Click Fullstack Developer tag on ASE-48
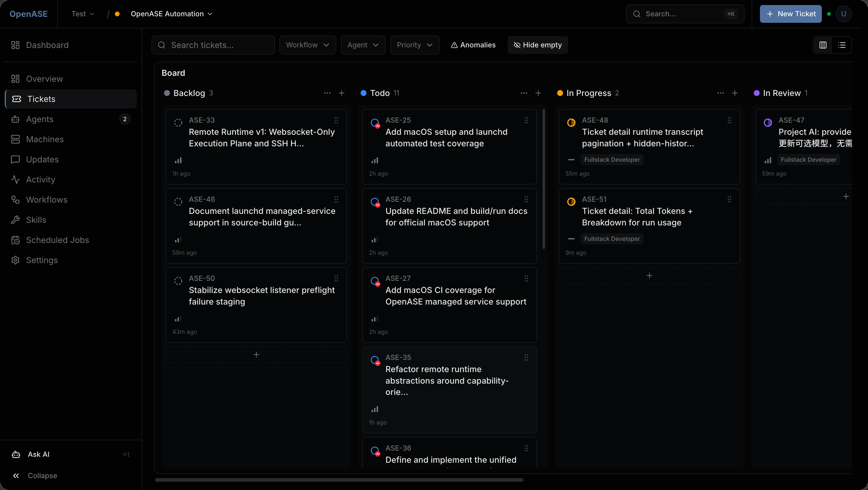This screenshot has height=490, width=868. coord(612,160)
